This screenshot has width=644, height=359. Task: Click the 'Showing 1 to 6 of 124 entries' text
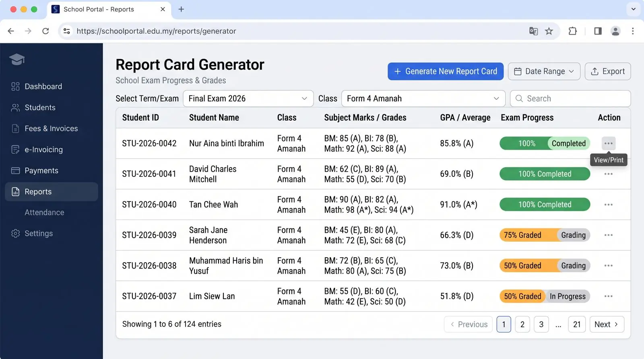coord(171,324)
